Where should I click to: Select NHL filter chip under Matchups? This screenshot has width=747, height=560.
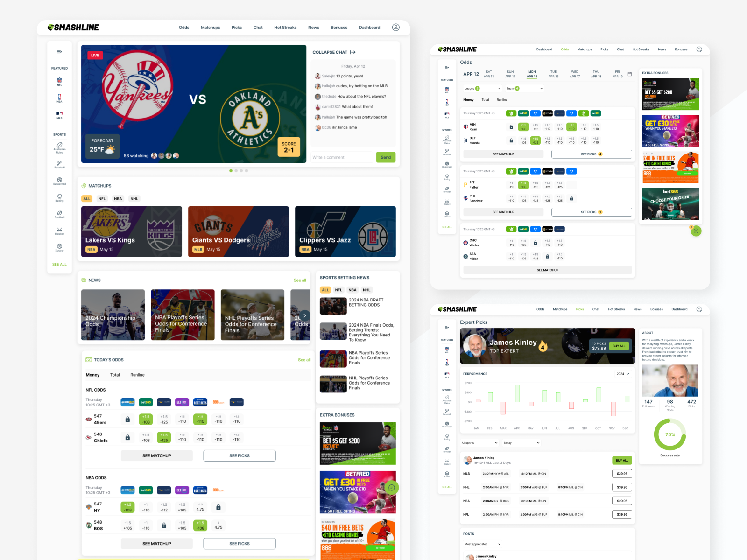click(134, 199)
